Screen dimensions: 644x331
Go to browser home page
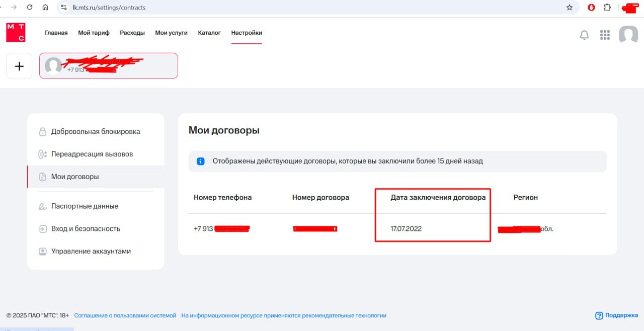point(45,8)
